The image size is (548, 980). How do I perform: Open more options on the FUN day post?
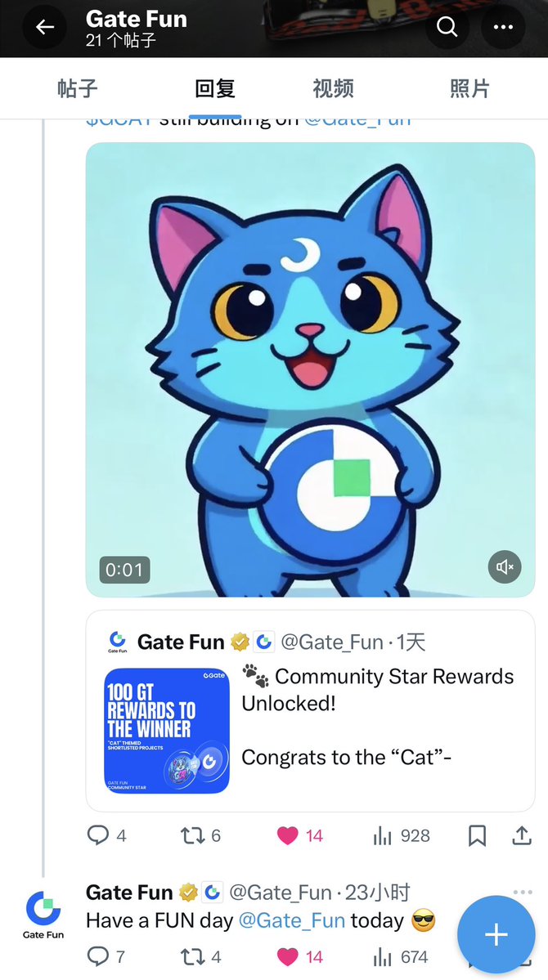click(523, 892)
